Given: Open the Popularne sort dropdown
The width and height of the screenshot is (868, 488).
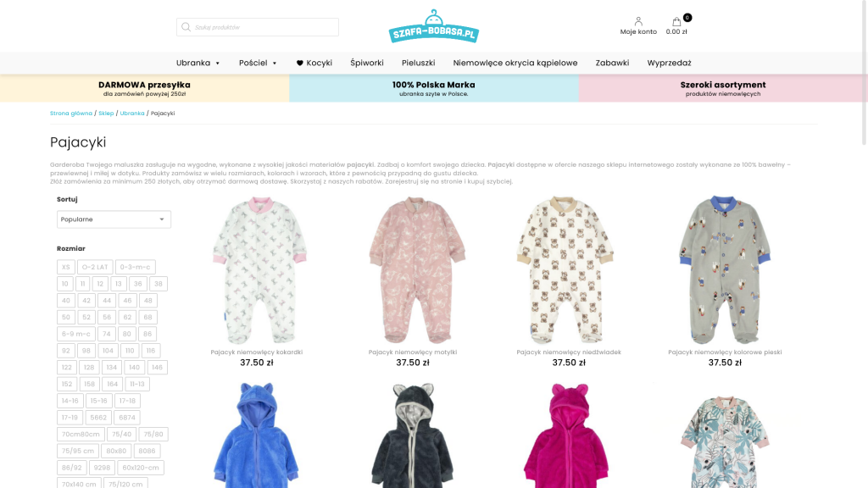Looking at the screenshot, I should [x=114, y=219].
